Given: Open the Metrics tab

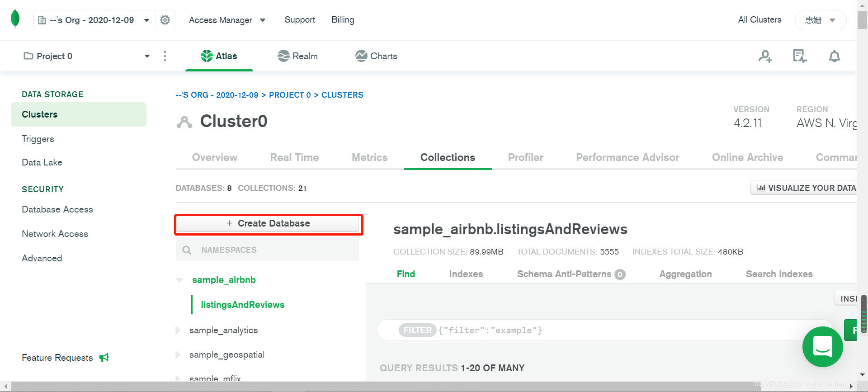Looking at the screenshot, I should point(370,157).
